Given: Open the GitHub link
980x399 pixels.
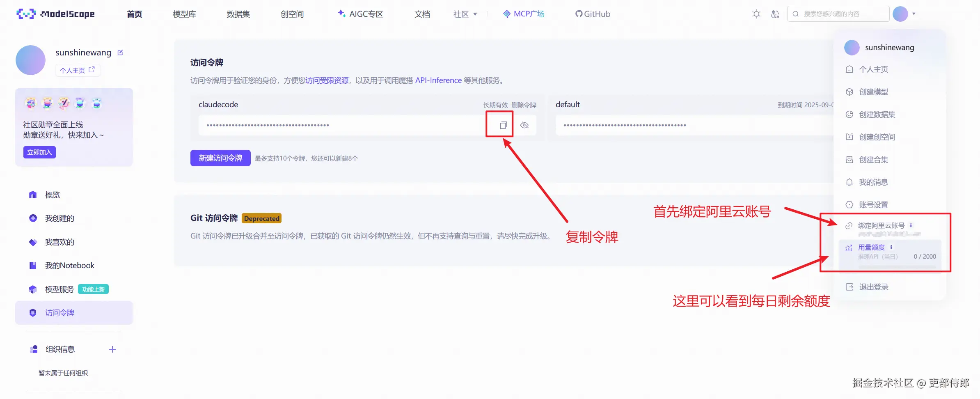Looking at the screenshot, I should 593,14.
